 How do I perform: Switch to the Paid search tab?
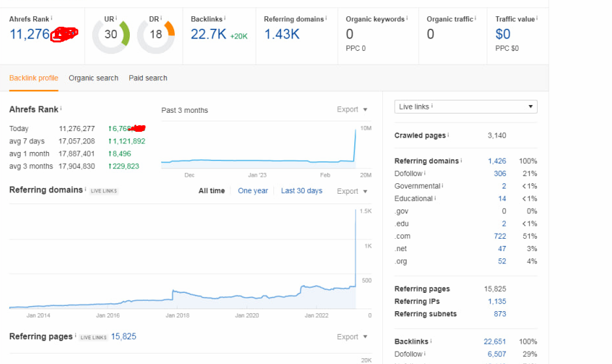(x=148, y=78)
